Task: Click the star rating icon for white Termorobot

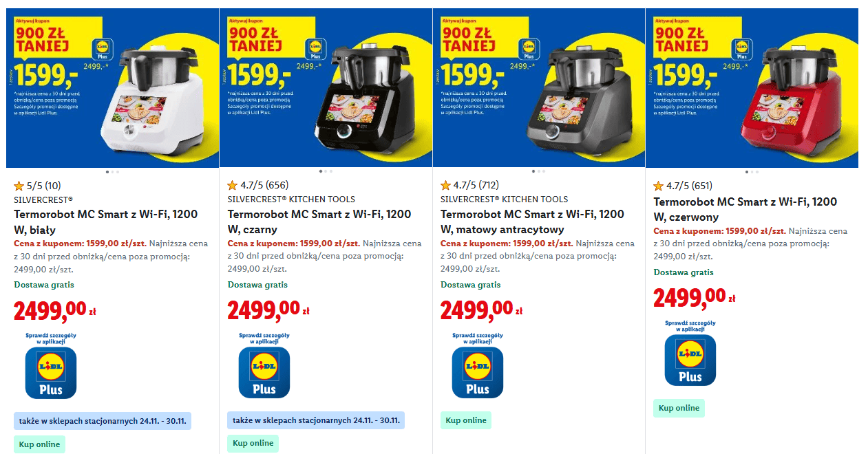Action: (19, 185)
